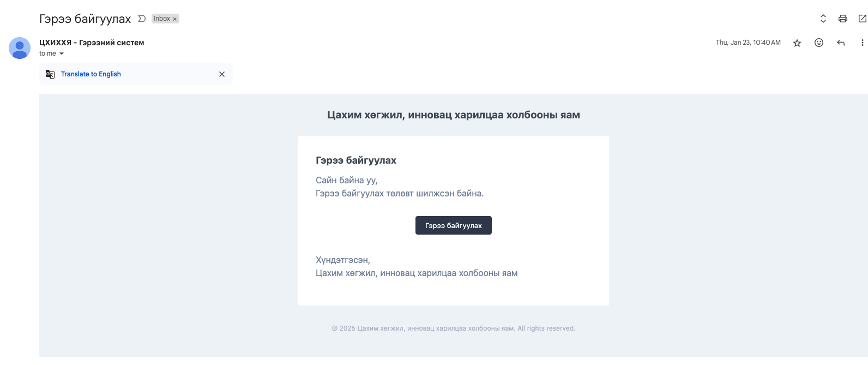Open the three-dot More options menu
Viewport: 868px width, 365px height.
click(861, 43)
